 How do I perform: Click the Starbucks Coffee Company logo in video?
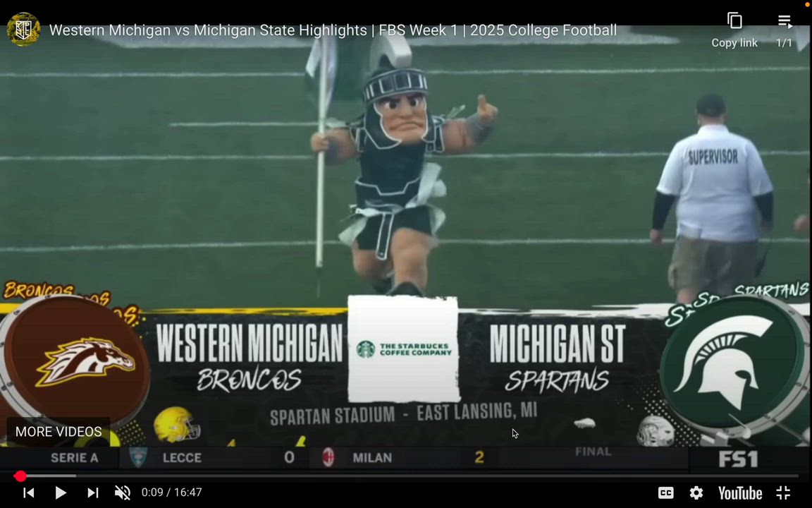(404, 349)
